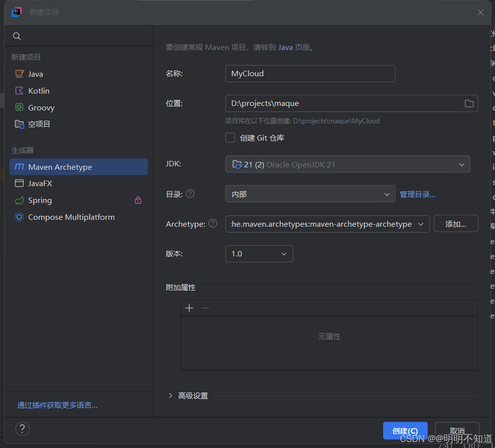
Task: Add a new additional property with plus
Action: 189,308
